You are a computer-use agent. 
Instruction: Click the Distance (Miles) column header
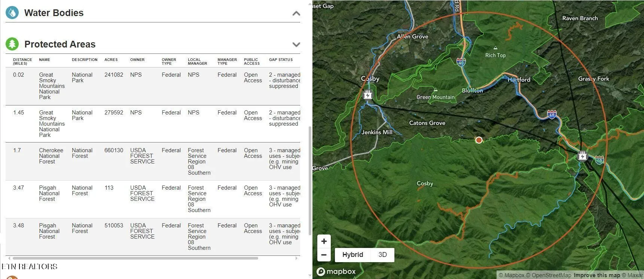[22, 61]
